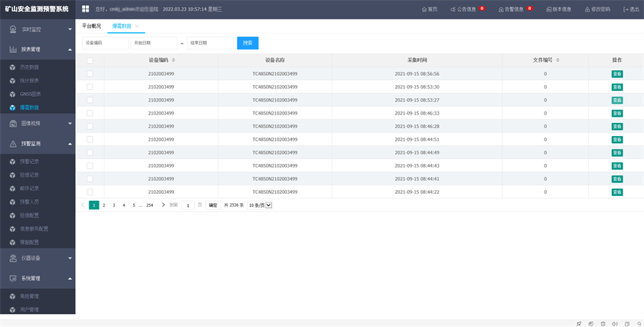Go to page 2 in pagination
644x327 pixels.
104,205
